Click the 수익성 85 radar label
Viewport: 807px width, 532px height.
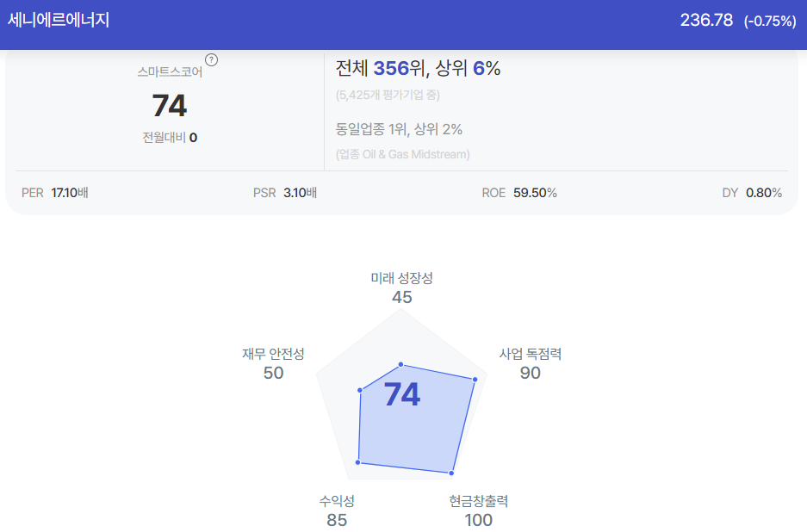[337, 510]
